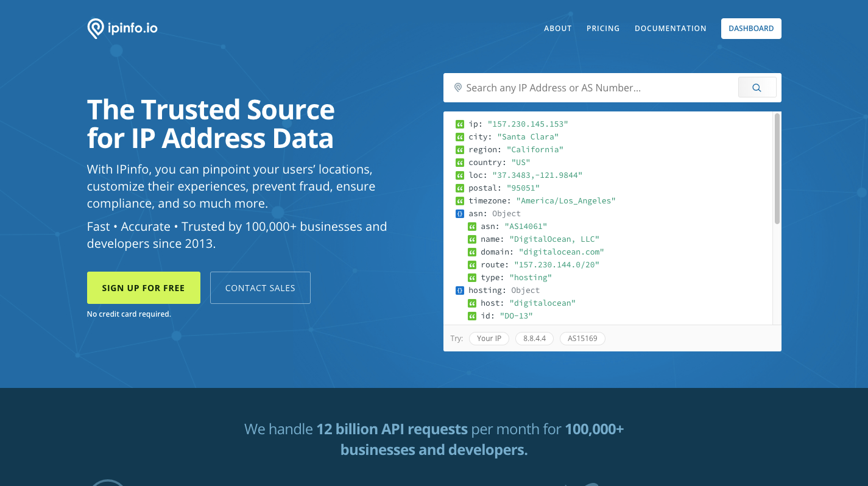Click the location pin icon in search box

pyautogui.click(x=458, y=88)
